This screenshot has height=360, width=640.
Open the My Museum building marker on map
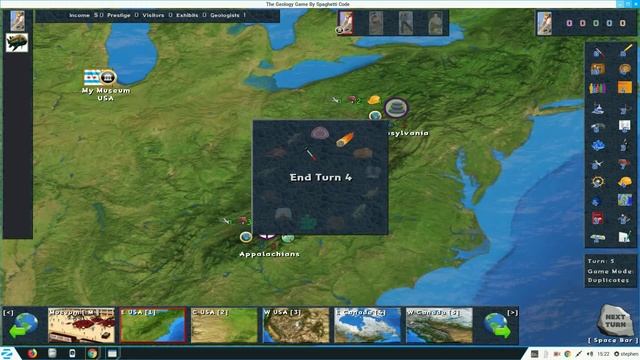(x=108, y=77)
